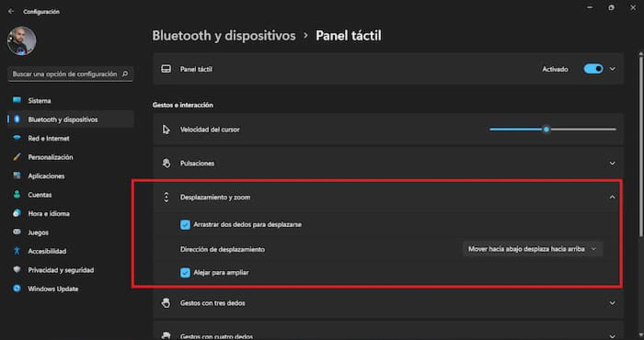Uncheck Arrastrar dos dedos para desplazarse
This screenshot has height=340, width=644.
(185, 225)
